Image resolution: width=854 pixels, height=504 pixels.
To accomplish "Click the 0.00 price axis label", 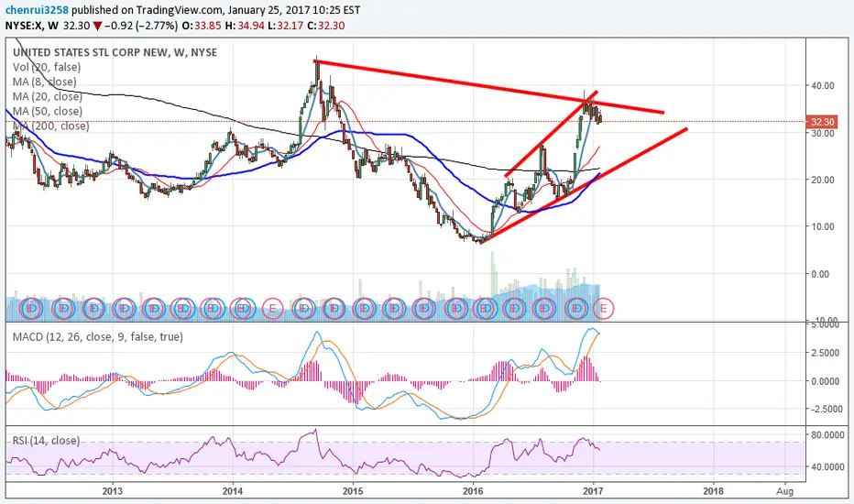I will [821, 274].
